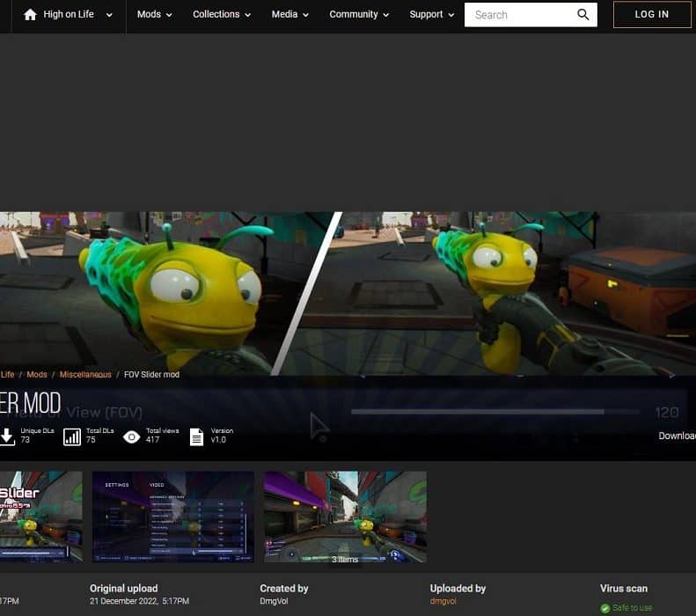Image resolution: width=696 pixels, height=616 pixels.
Task: Open the FOV Slider title thumbnail
Action: point(41,517)
